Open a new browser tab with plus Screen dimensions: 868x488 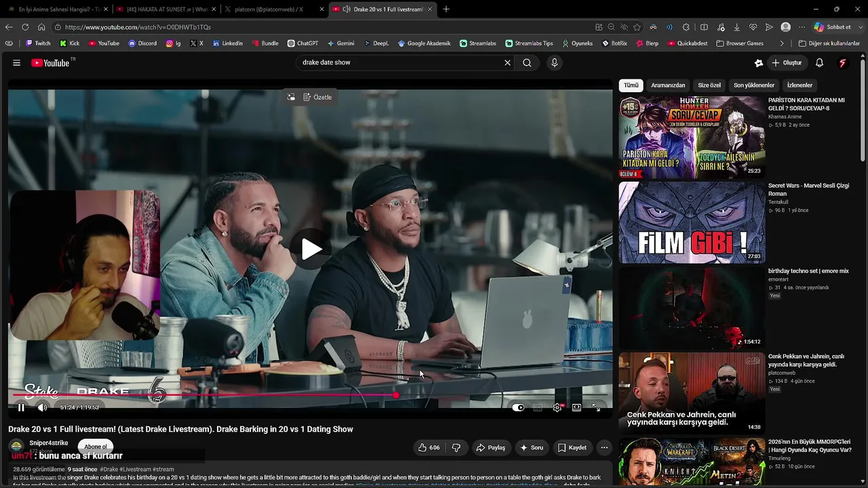[446, 9]
